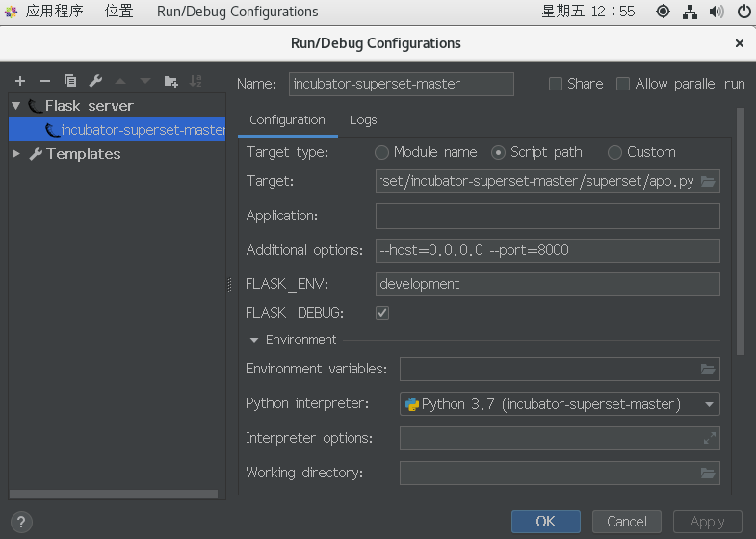Move configuration up arrow
The width and height of the screenshot is (756, 539).
point(120,81)
